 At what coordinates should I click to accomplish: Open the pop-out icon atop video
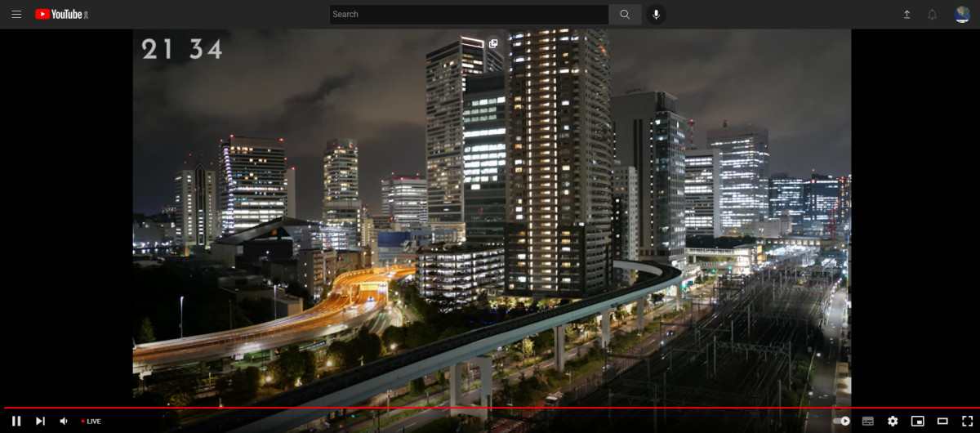point(493,43)
